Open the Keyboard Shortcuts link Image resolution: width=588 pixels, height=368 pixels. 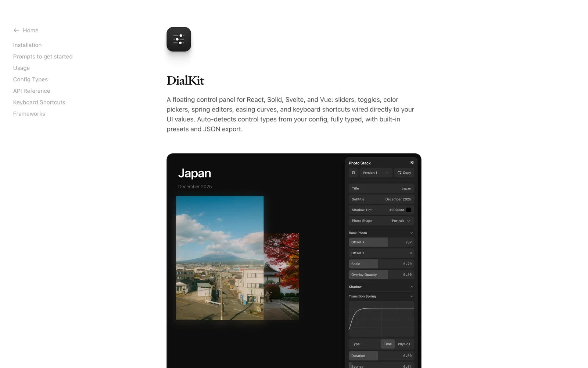pos(39,102)
